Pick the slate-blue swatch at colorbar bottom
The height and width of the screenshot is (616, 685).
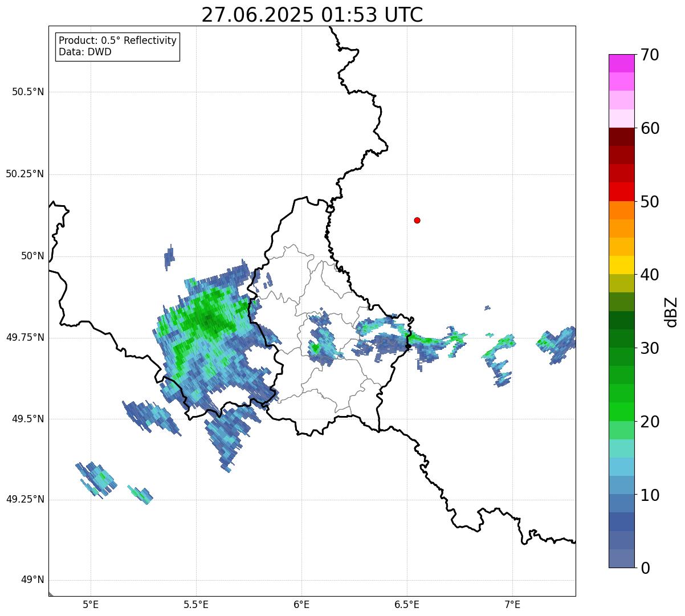pyautogui.click(x=621, y=558)
